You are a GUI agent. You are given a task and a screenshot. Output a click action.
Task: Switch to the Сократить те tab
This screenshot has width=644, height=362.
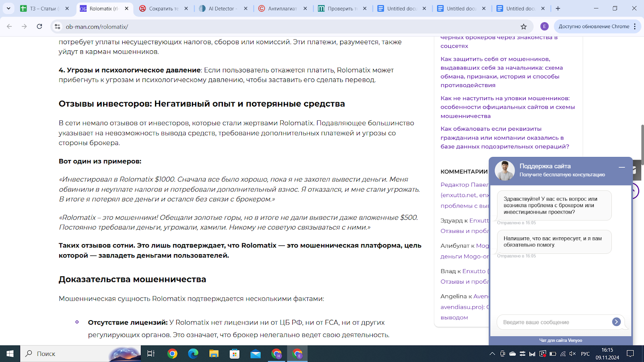tap(164, 8)
